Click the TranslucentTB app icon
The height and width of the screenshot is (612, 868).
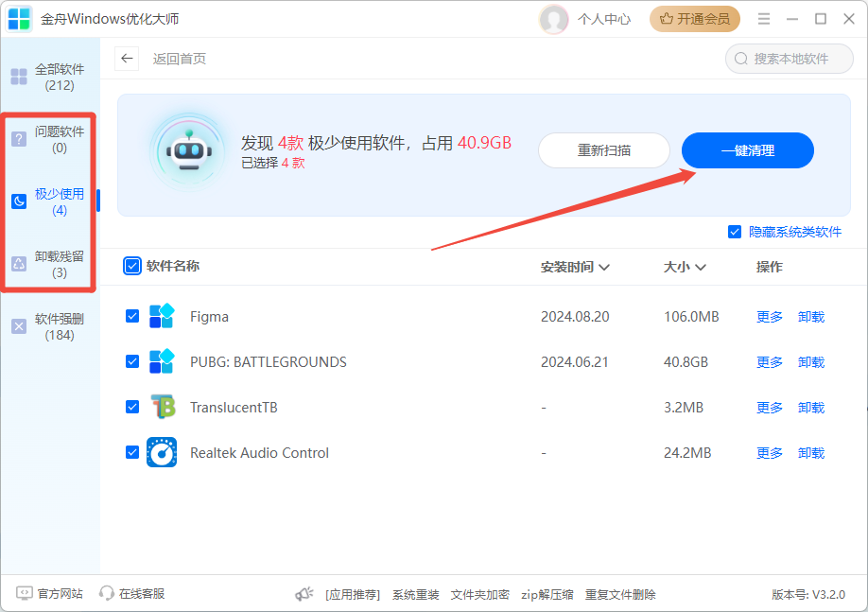(163, 407)
